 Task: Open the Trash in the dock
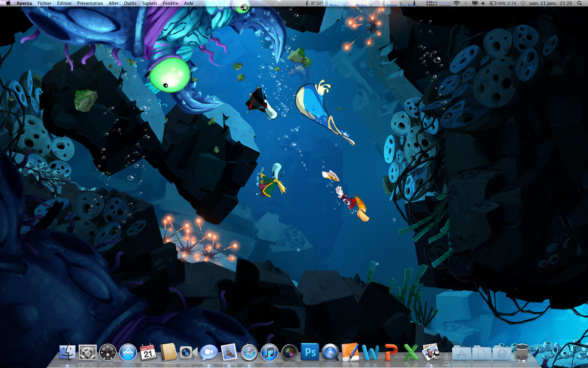(x=522, y=353)
